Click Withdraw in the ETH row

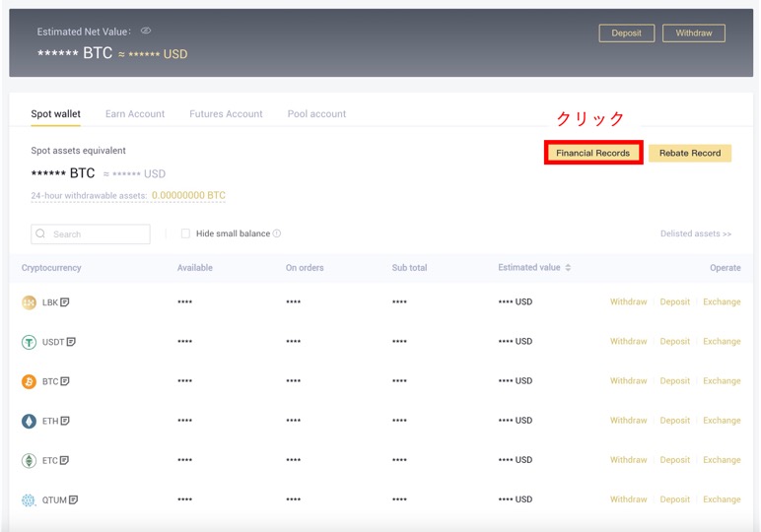[629, 421]
